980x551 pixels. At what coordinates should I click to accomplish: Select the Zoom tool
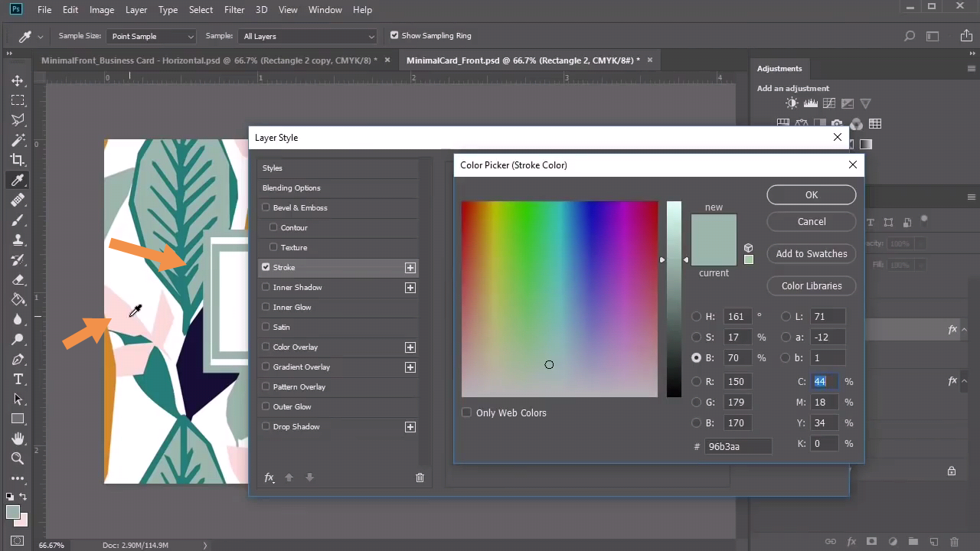[x=17, y=458]
